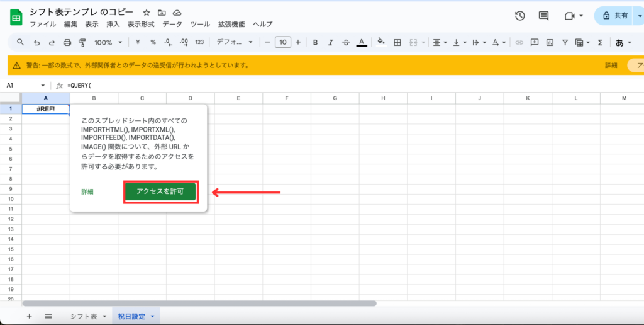Image resolution: width=644 pixels, height=325 pixels.
Task: Click the font size field
Action: click(283, 42)
